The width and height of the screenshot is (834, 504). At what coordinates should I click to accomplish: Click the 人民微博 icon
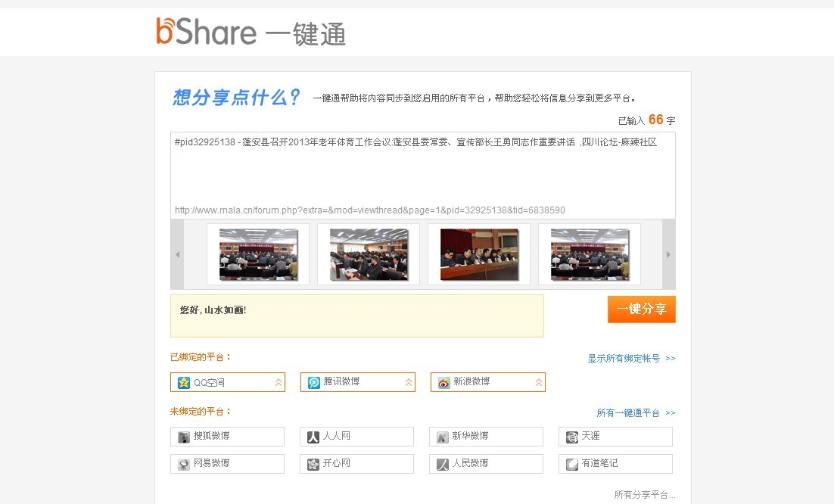[443, 464]
